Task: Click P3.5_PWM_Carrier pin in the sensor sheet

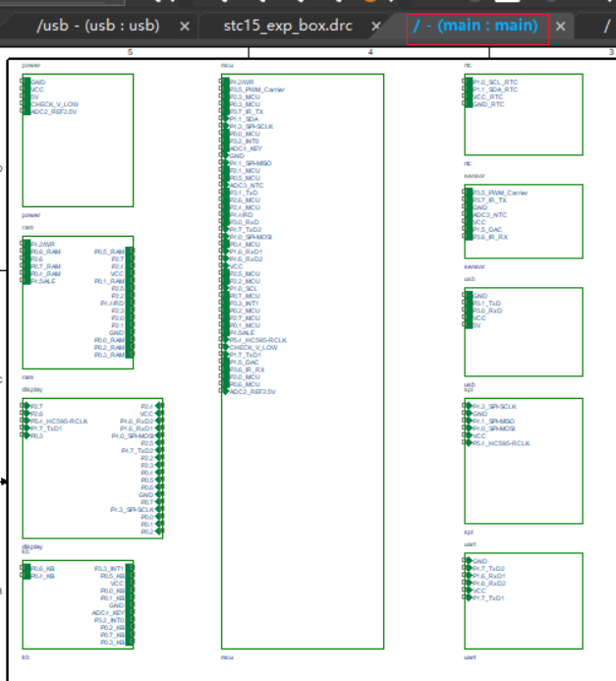Action: [500, 193]
